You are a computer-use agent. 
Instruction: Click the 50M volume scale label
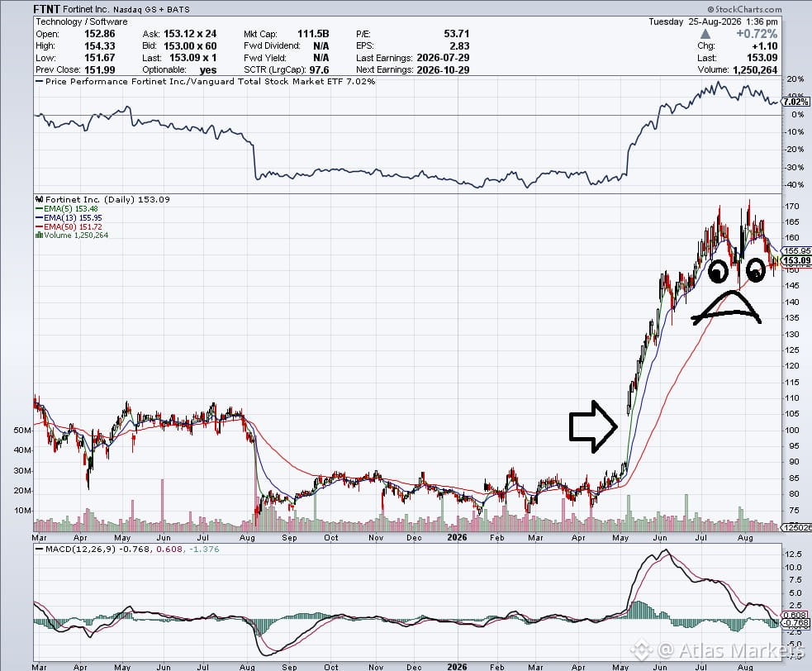(23, 430)
